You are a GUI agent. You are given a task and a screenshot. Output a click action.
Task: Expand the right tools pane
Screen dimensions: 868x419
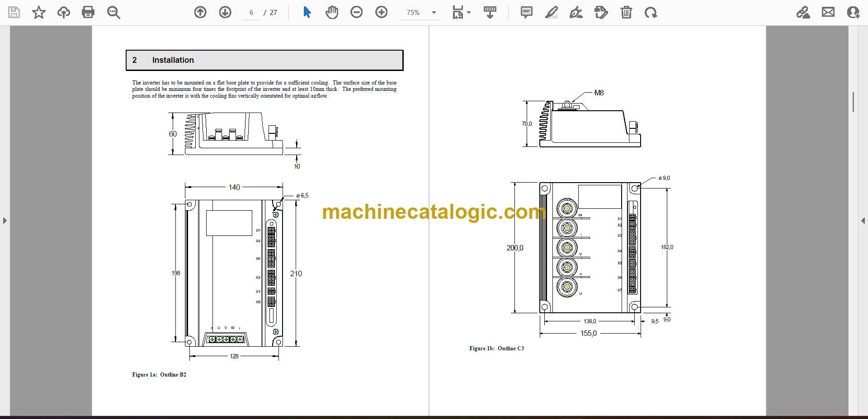pos(863,221)
